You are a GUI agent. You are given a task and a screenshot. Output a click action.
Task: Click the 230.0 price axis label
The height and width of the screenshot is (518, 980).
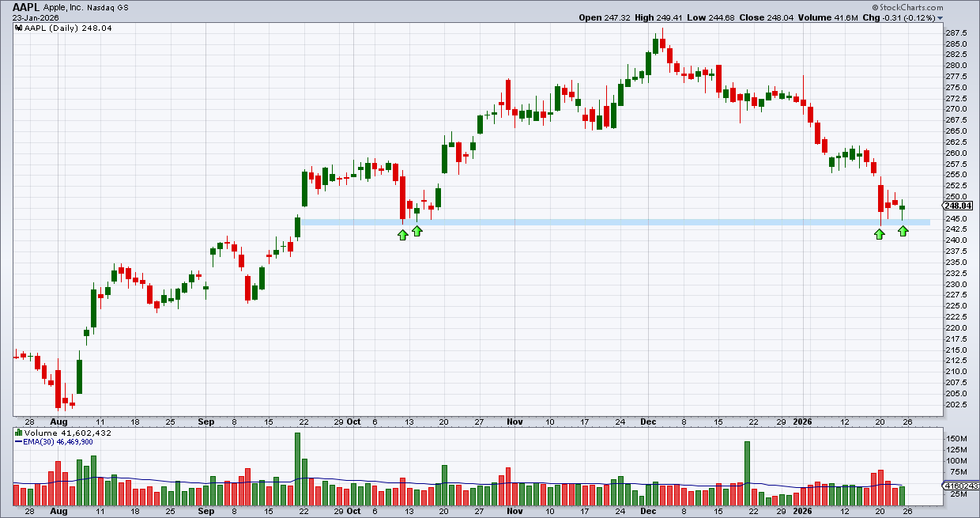pos(955,284)
